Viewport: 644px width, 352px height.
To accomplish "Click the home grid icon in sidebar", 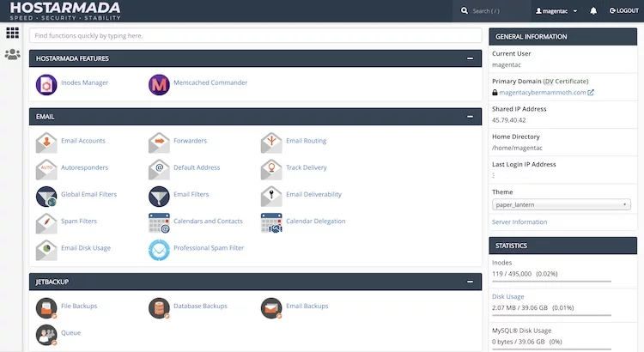I will pyautogui.click(x=12, y=33).
